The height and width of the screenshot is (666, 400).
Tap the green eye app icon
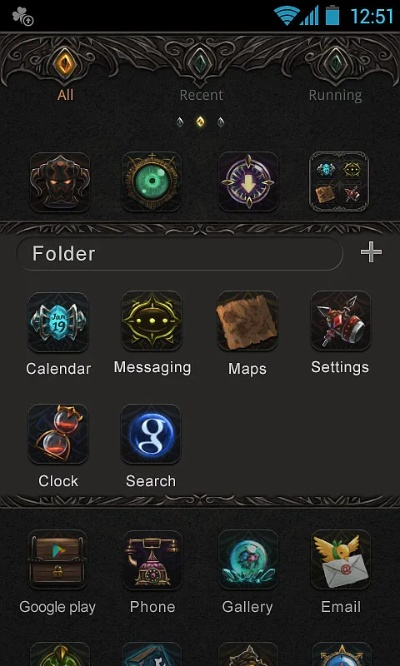point(152,182)
